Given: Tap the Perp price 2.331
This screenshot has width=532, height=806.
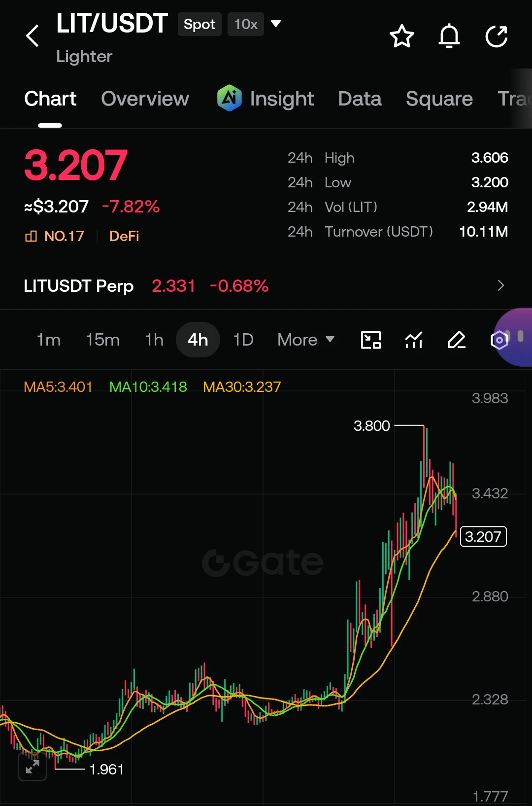Looking at the screenshot, I should [173, 286].
